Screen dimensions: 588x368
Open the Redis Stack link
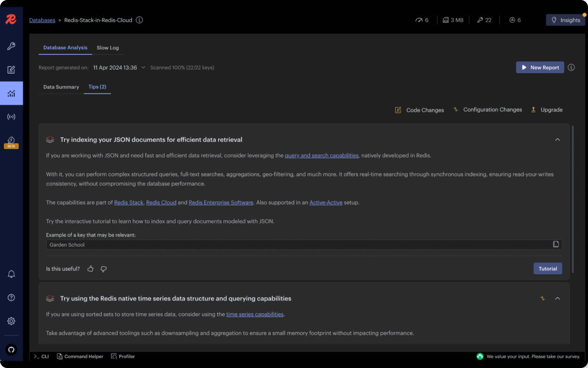(x=129, y=202)
